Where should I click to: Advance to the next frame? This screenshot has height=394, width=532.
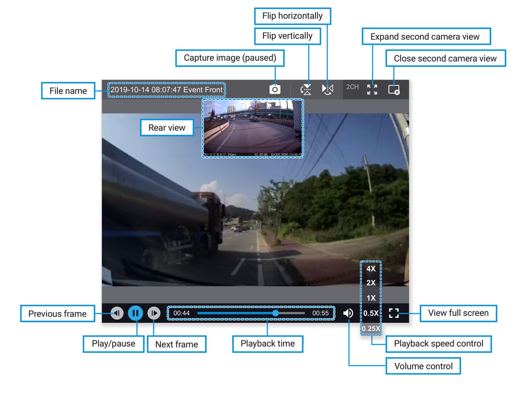tap(153, 313)
